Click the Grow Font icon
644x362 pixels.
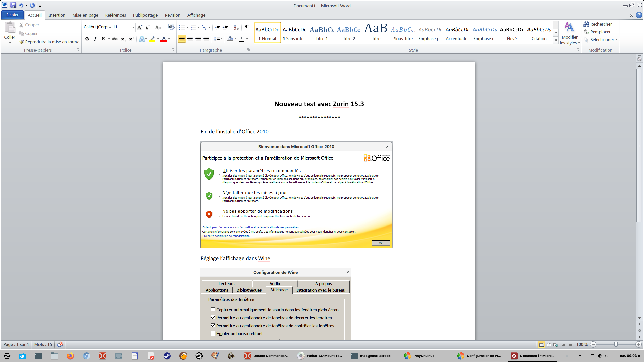tap(140, 27)
